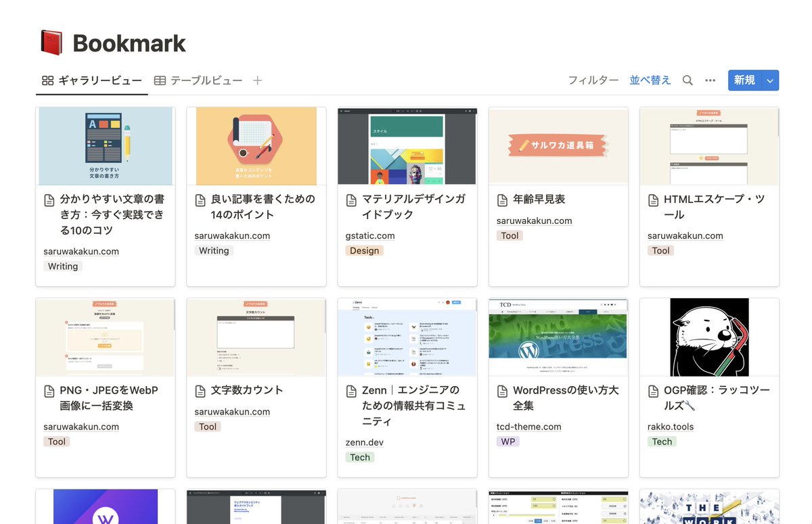Open the WordPress blue cover thumbnail
Screen dimensions: 812x524
558,337
